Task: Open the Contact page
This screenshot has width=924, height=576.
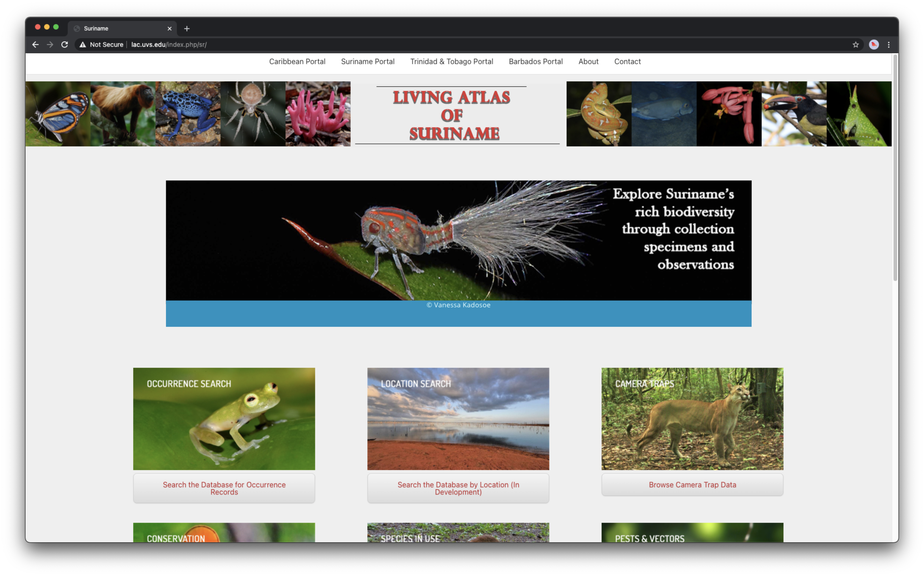Action: pyautogui.click(x=627, y=61)
